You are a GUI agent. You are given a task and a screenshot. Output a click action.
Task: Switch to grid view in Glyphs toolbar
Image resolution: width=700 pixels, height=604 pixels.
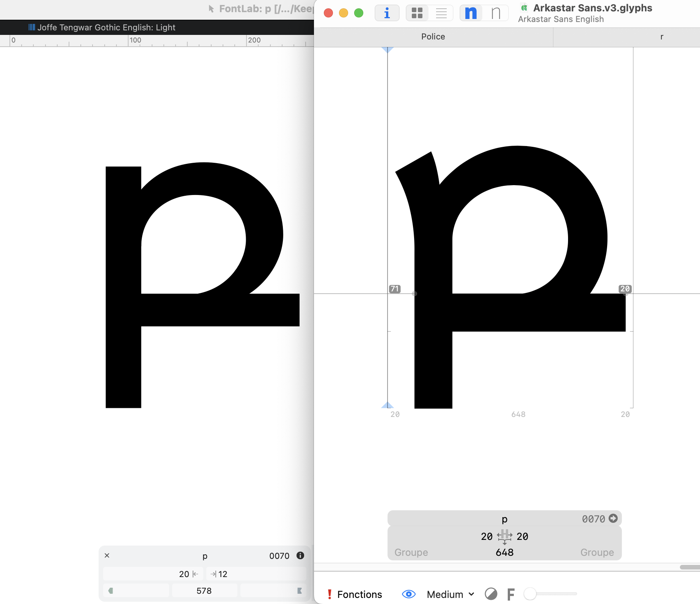click(417, 13)
